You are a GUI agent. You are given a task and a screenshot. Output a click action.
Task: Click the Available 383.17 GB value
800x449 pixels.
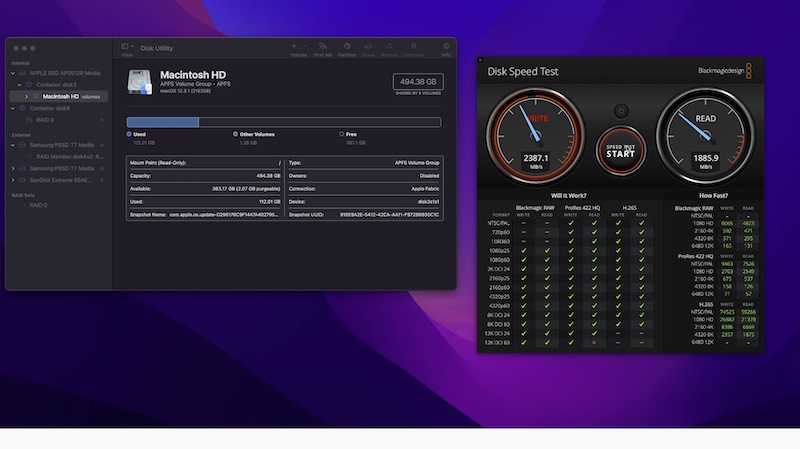coord(246,189)
